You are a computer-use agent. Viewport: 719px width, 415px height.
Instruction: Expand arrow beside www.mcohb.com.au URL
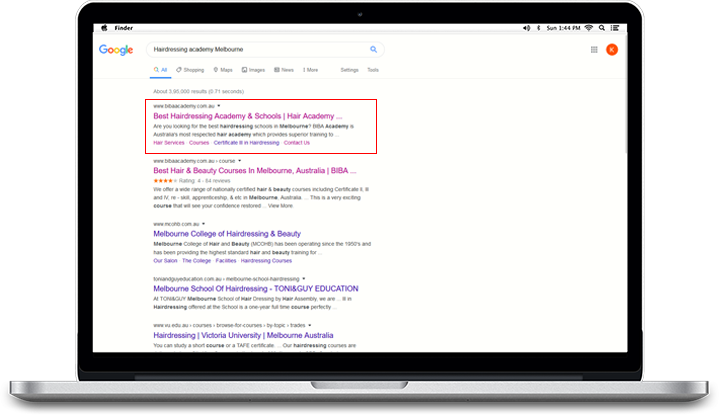[x=203, y=224]
